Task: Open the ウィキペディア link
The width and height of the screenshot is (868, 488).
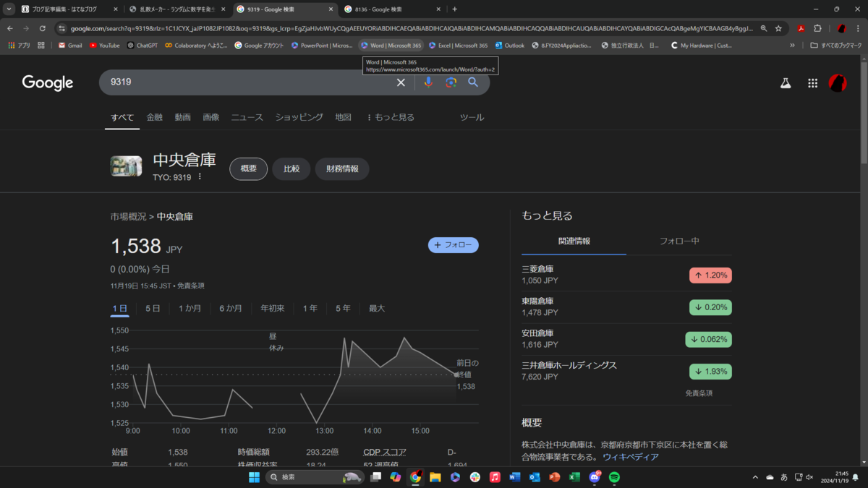Action: point(631,457)
